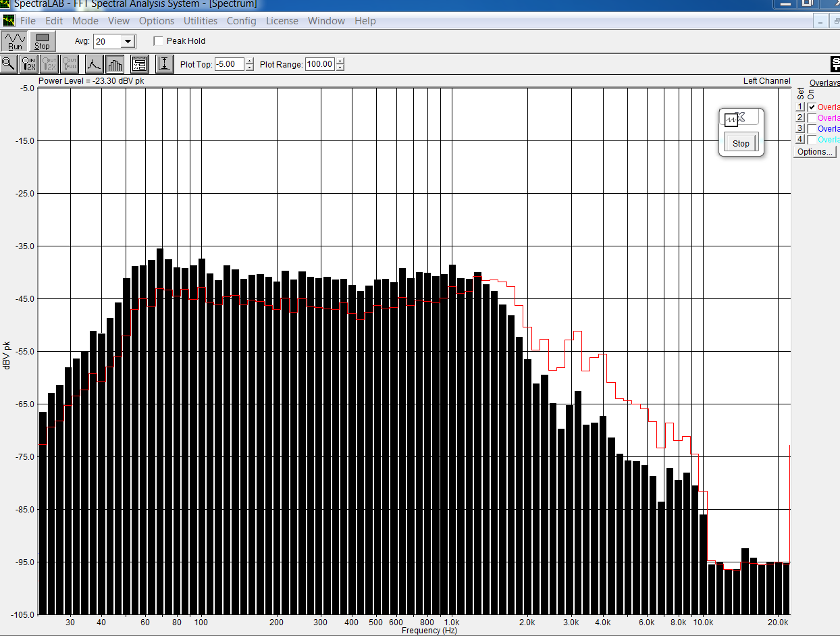Click the Avg value field showing 20
The image size is (840, 636).
(107, 42)
